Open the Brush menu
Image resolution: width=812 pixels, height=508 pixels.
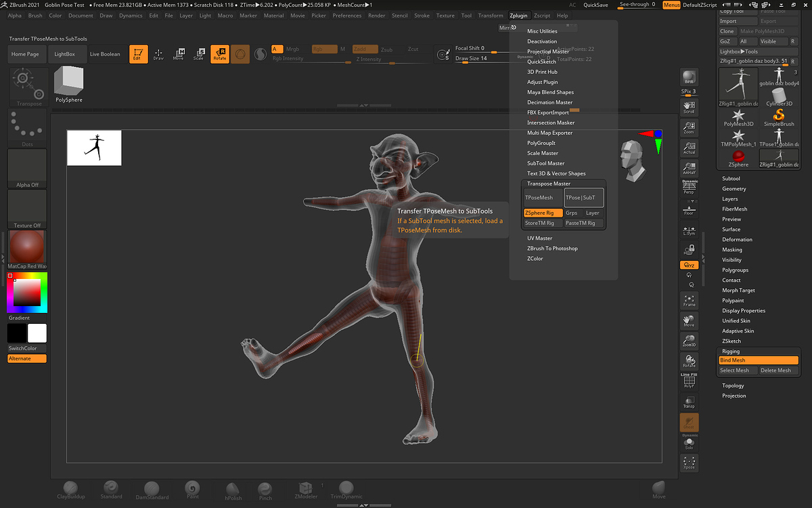point(35,16)
